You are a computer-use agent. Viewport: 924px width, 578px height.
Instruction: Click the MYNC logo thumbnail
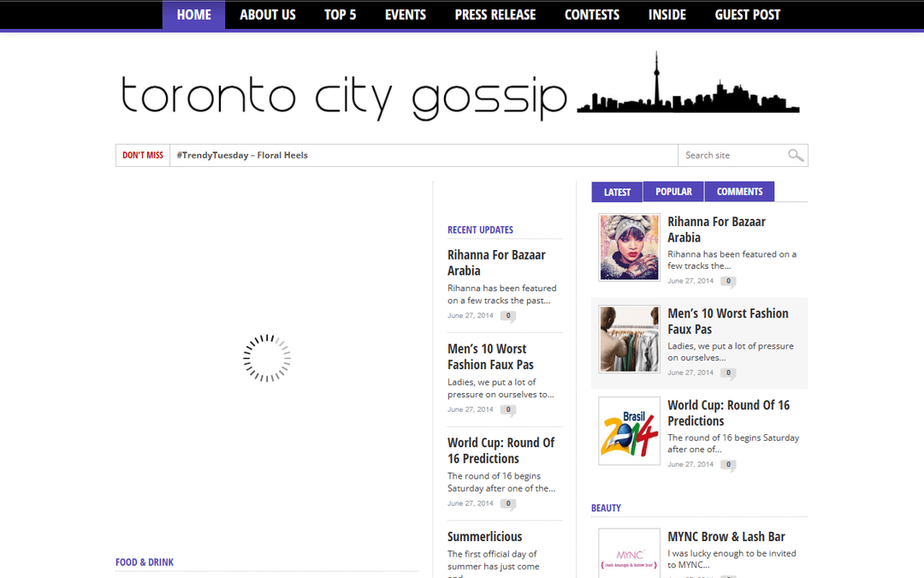click(630, 554)
